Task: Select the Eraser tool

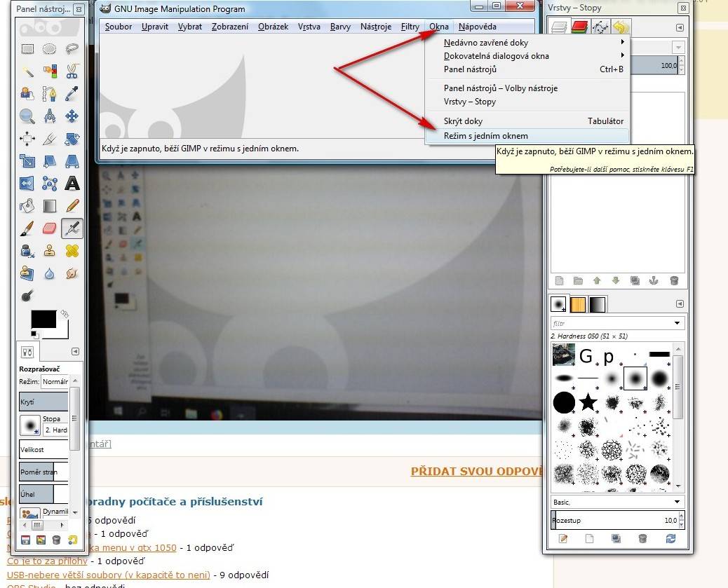Action: (50, 228)
